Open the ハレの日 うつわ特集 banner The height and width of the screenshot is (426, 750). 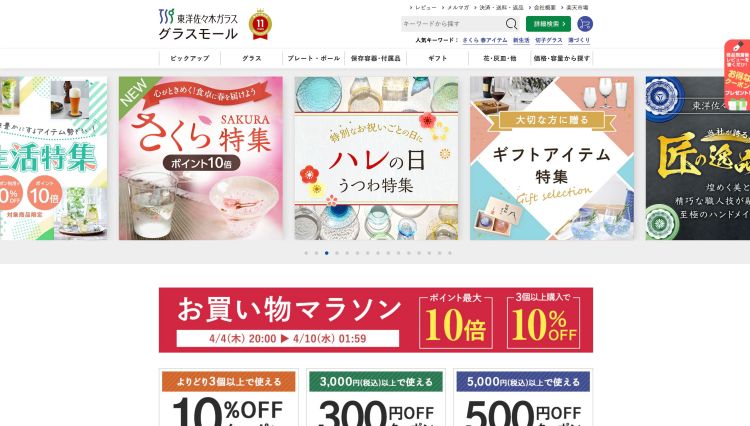pos(376,158)
